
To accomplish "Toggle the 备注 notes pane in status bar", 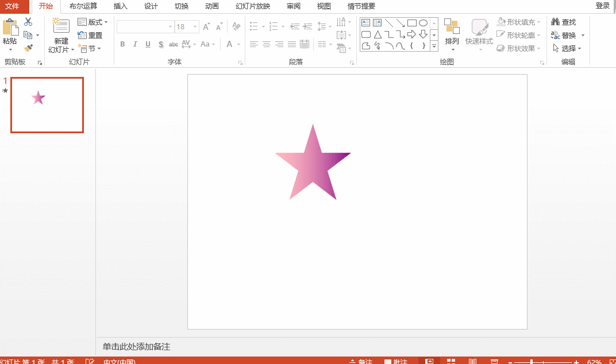I will pyautogui.click(x=361, y=362).
